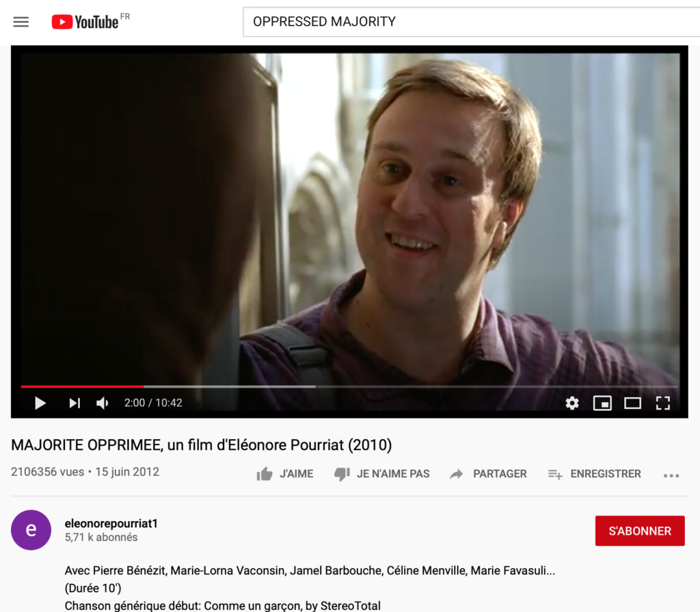Like the video with J'AIME

(285, 474)
